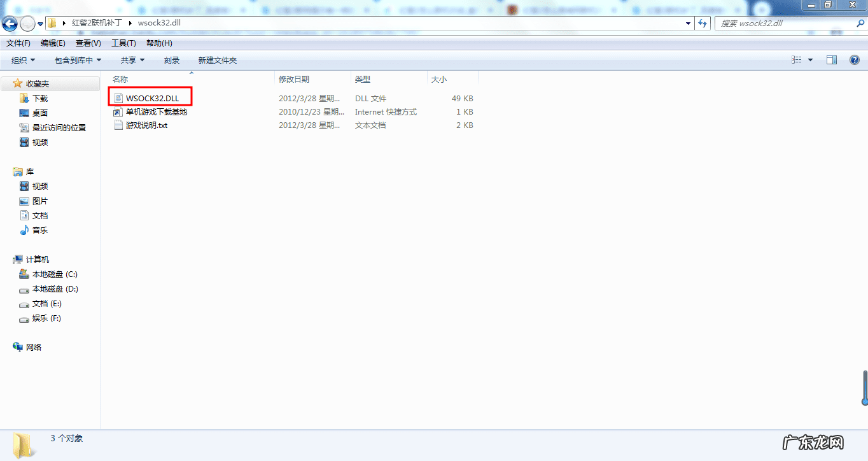Expand the 组织 dropdown menu
868x461 pixels.
23,60
